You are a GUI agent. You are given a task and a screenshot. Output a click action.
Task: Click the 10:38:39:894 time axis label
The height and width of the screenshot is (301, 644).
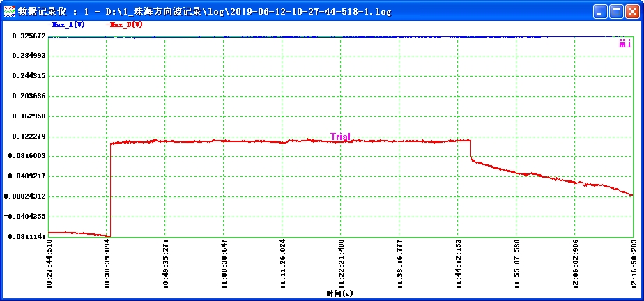107,264
